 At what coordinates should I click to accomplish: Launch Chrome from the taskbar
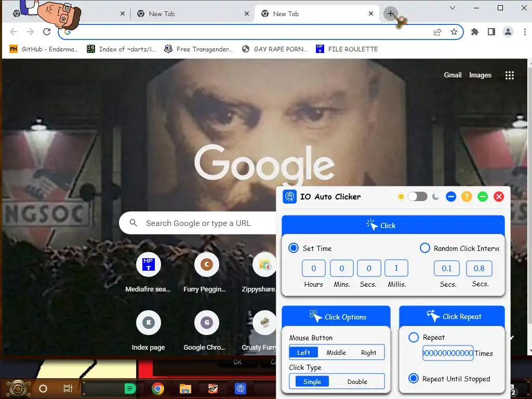pos(158,389)
